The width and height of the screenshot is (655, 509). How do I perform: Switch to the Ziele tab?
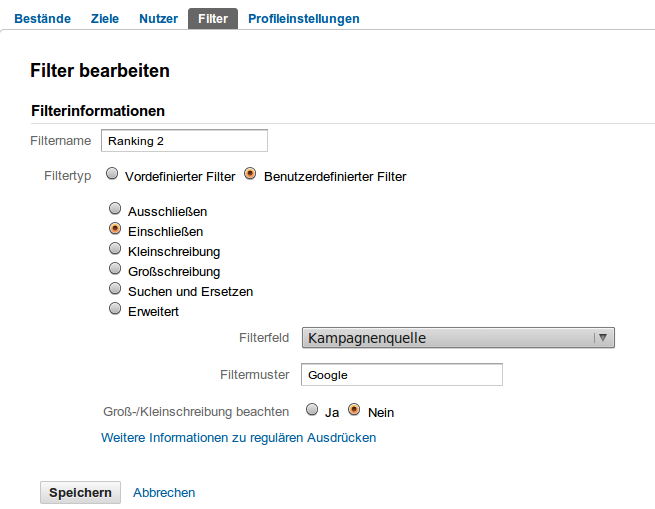105,19
